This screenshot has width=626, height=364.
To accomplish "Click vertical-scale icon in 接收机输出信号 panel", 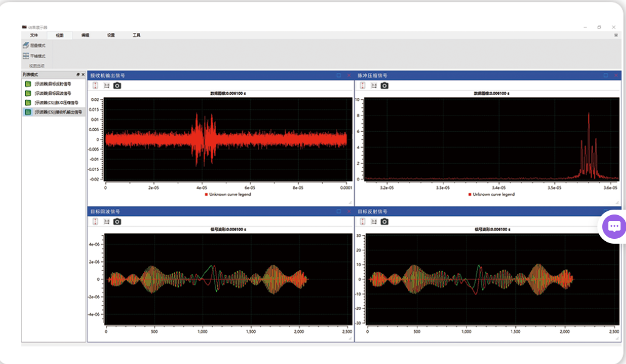I will tap(96, 86).
